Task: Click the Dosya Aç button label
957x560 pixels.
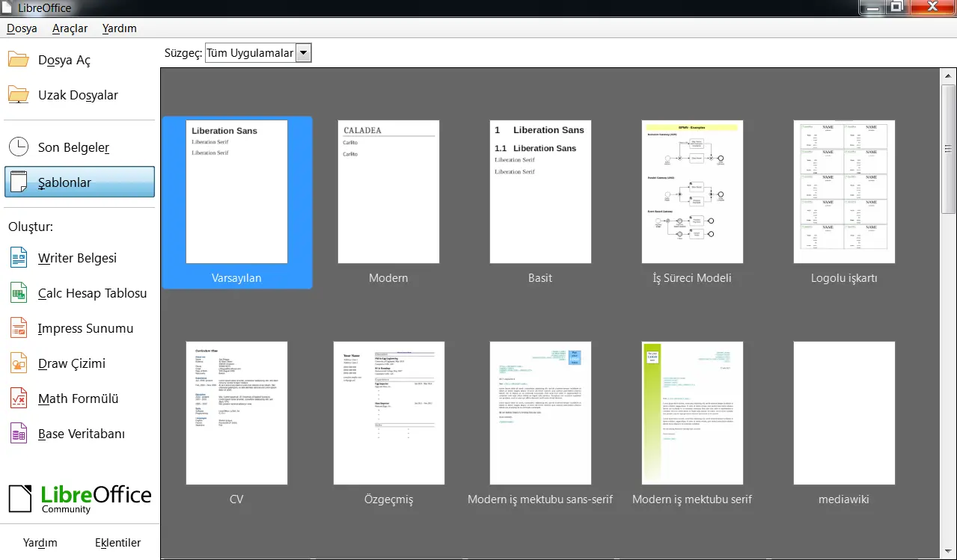Action: coord(64,61)
